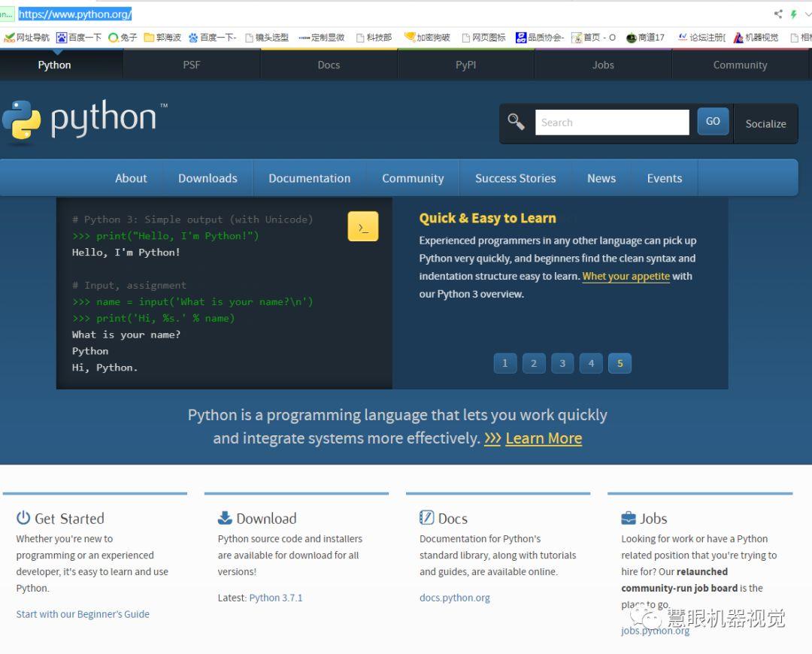This screenshot has height=654, width=812.
Task: Open the 首页 - O bookmark
Action: point(593,38)
